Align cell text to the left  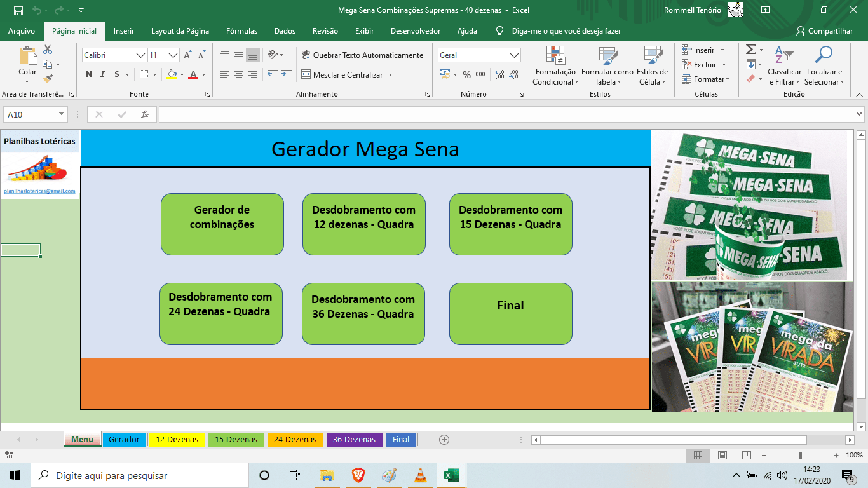[x=225, y=74]
